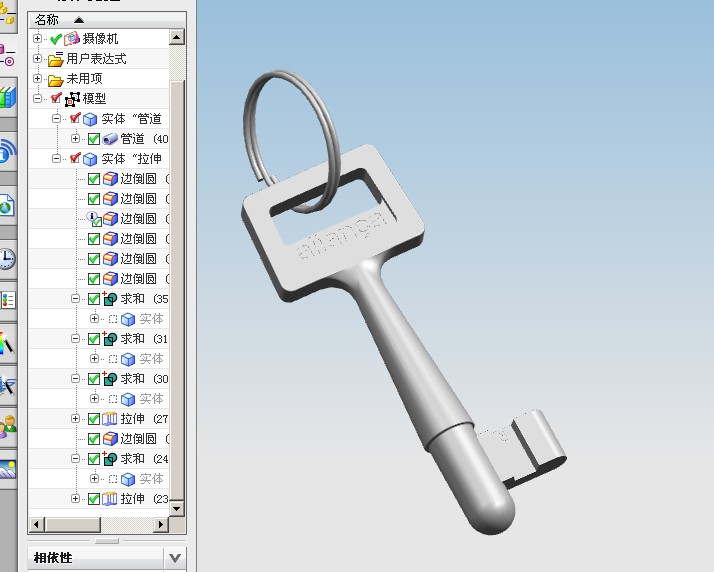Uncheck the 求和 (31 feature checkbox
Viewport: 714px width, 572px height.
coord(94,339)
